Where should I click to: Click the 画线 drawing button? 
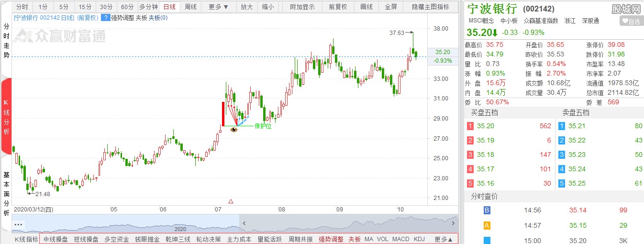click(x=366, y=7)
